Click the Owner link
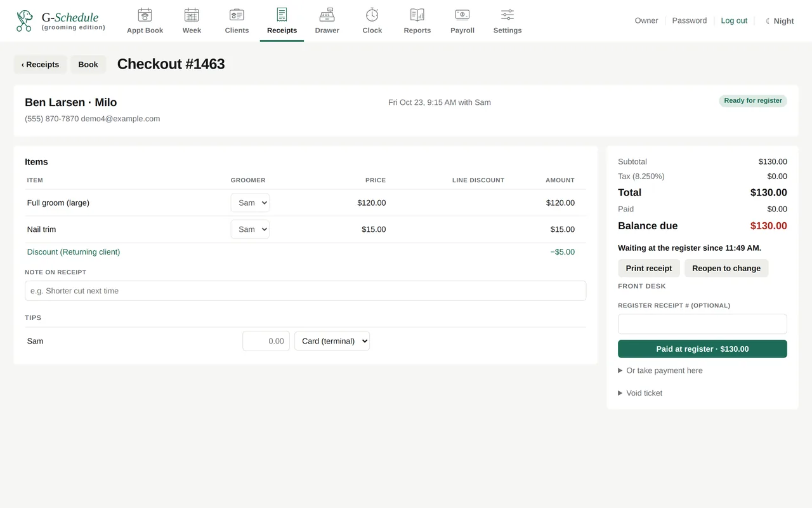This screenshot has height=508, width=812. pos(646,21)
